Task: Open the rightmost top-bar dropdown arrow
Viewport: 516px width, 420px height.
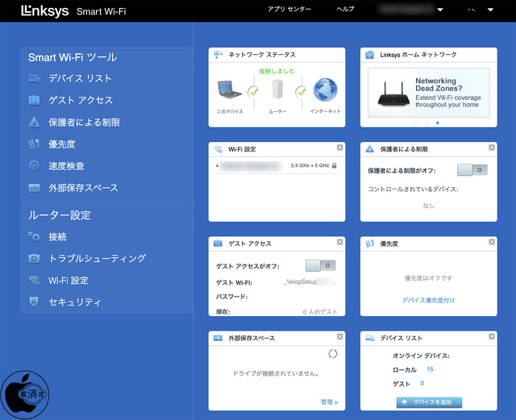Action: tap(490, 10)
